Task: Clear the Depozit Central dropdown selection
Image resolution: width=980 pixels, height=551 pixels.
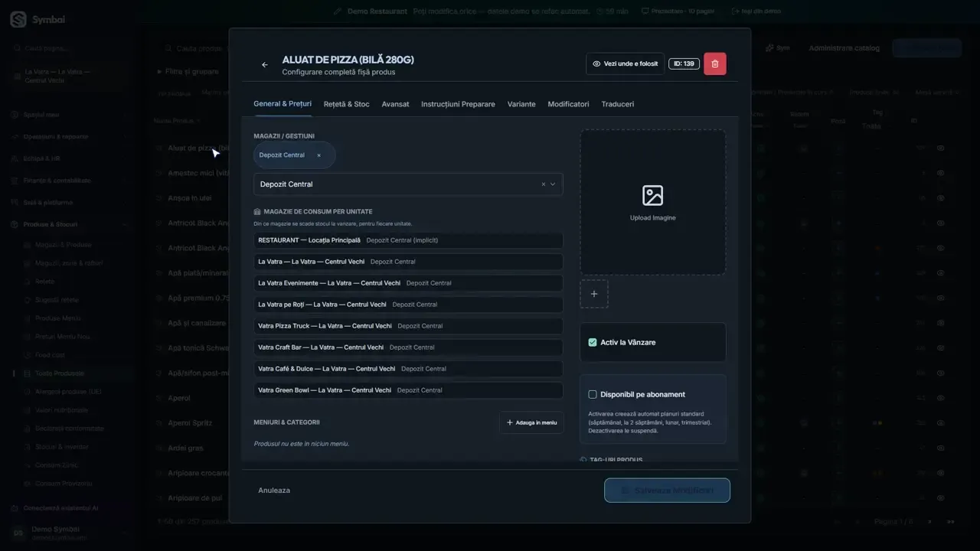Action: (544, 184)
